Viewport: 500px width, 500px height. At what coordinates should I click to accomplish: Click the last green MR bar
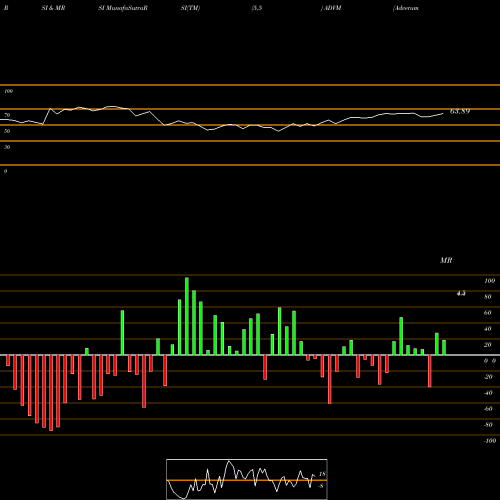tap(444, 348)
